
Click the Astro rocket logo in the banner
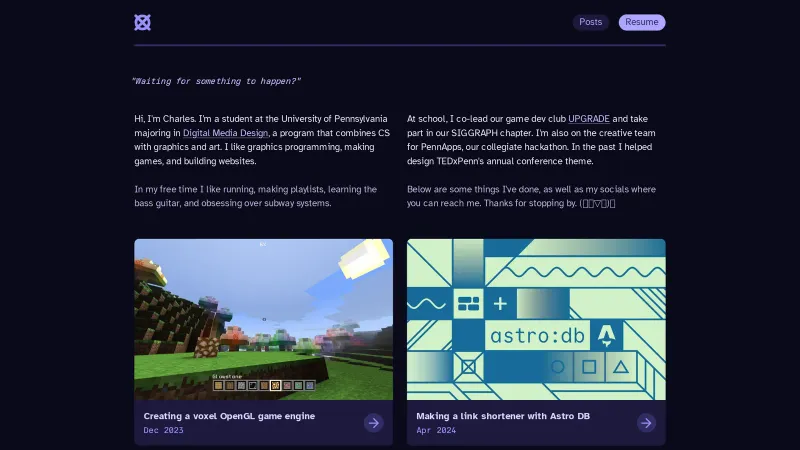coord(607,334)
